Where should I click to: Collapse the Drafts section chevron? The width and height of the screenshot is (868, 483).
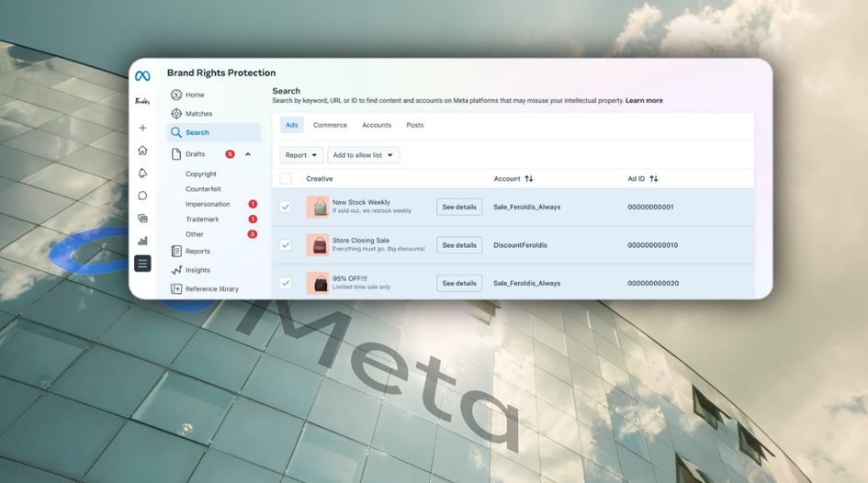point(248,154)
